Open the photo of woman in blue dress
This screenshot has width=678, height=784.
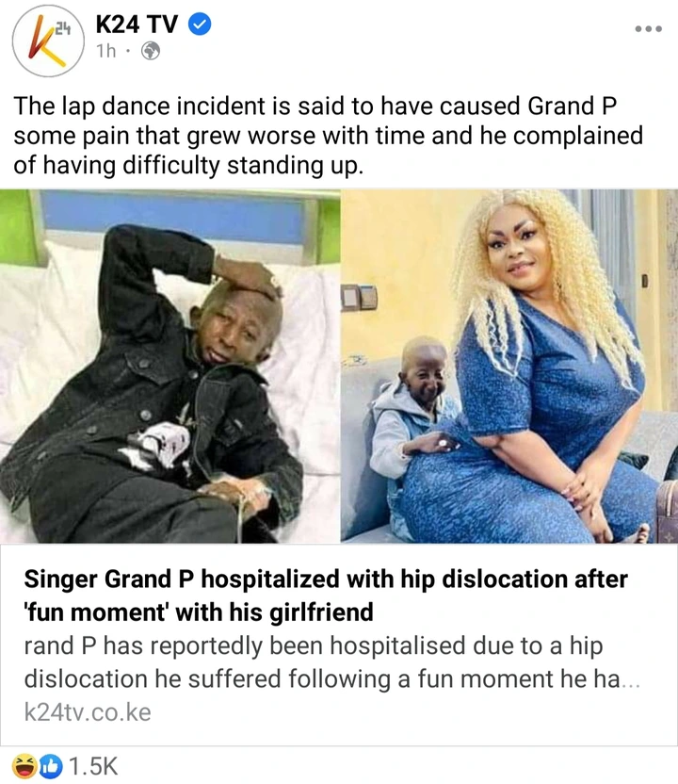tap(509, 366)
